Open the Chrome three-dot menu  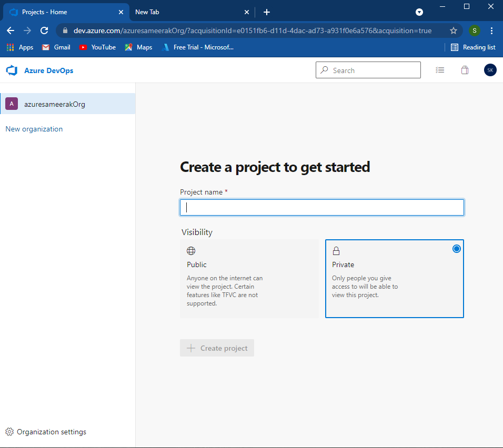[491, 30]
